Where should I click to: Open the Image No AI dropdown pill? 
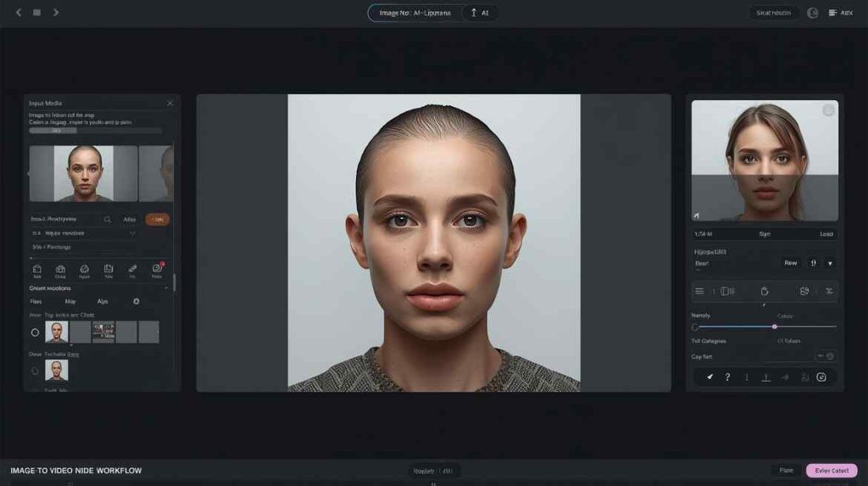[415, 13]
